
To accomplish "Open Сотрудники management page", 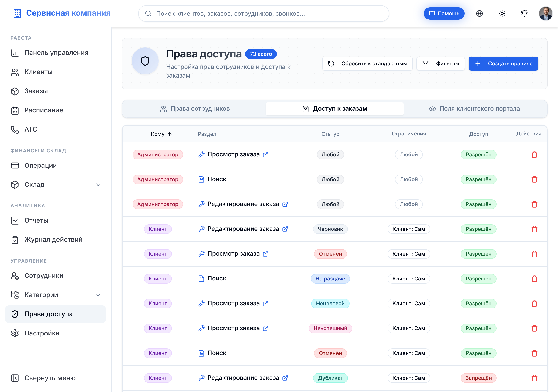I will (x=55, y=276).
